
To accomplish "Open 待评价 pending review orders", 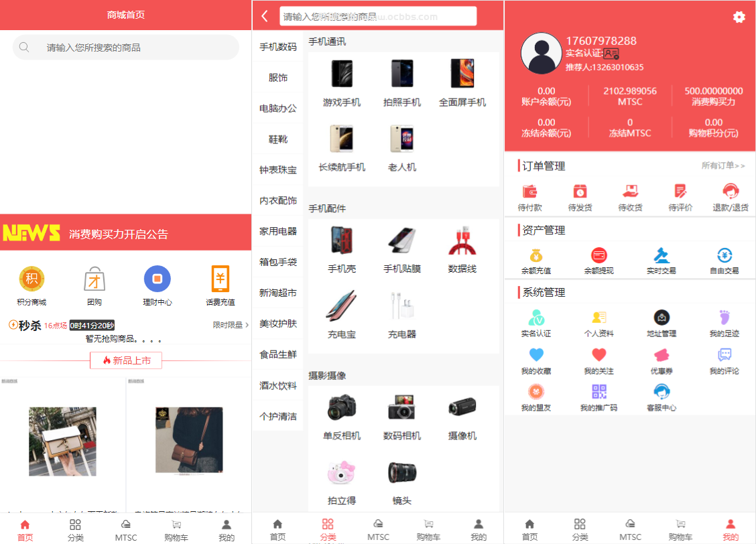I will coord(680,198).
